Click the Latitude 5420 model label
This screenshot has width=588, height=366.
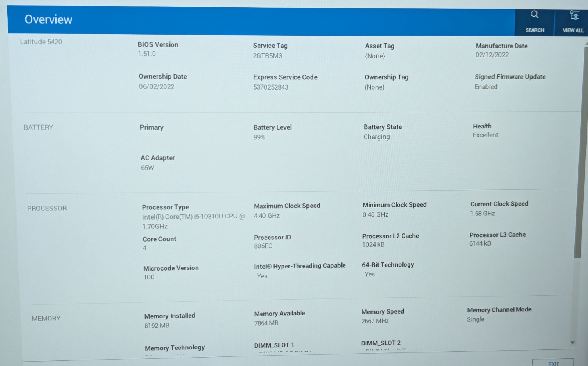41,42
